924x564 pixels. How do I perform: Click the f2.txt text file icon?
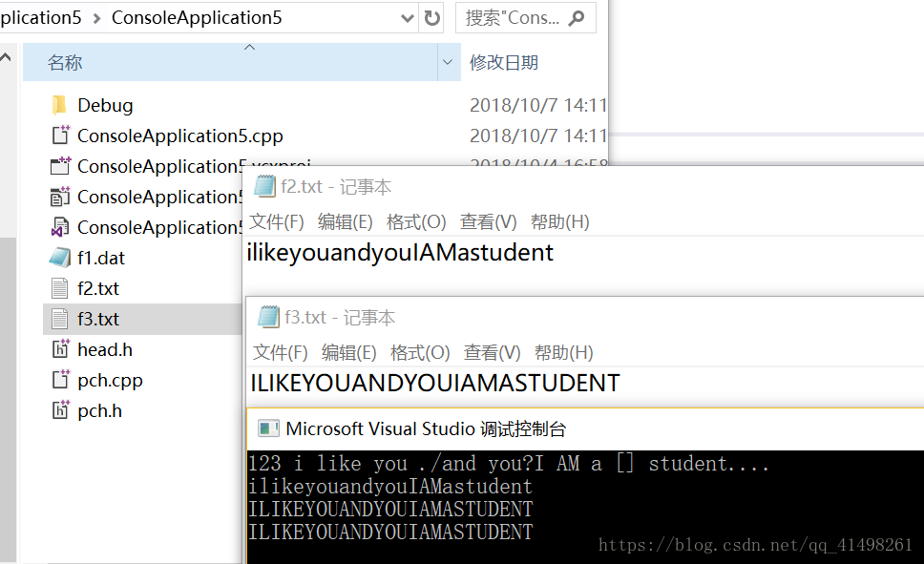(x=60, y=288)
